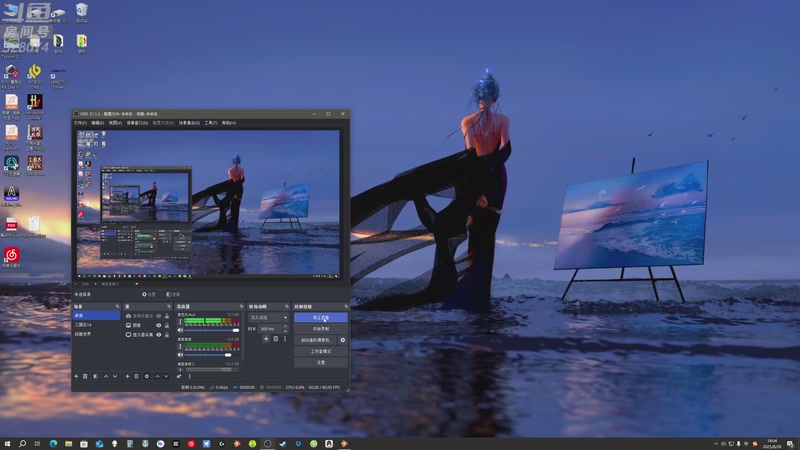This screenshot has width=800, height=450.
Task: Open 文件(F) File menu
Action: coord(80,123)
